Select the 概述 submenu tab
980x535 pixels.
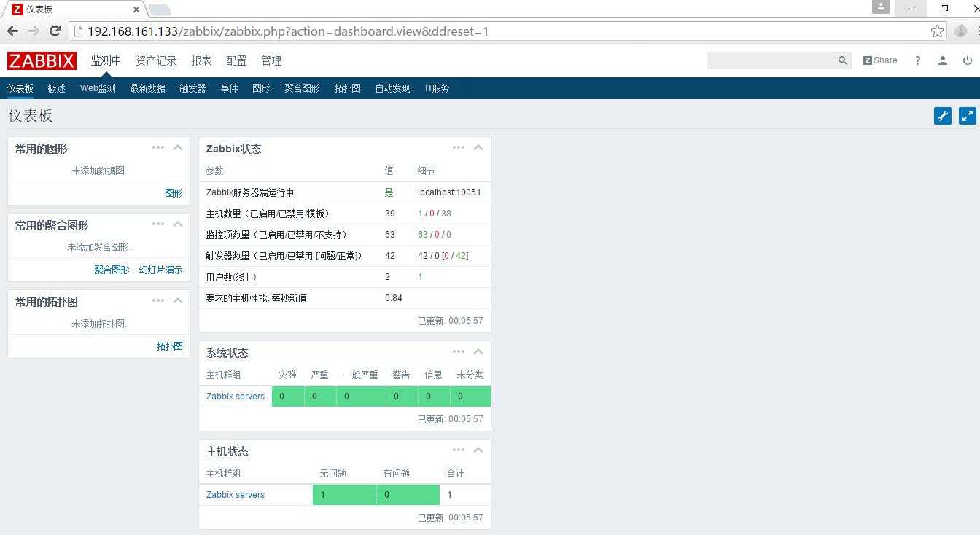point(57,88)
